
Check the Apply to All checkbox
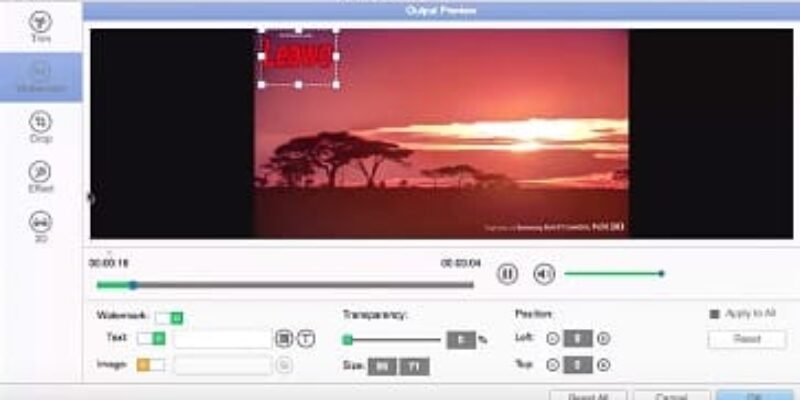tap(714, 314)
